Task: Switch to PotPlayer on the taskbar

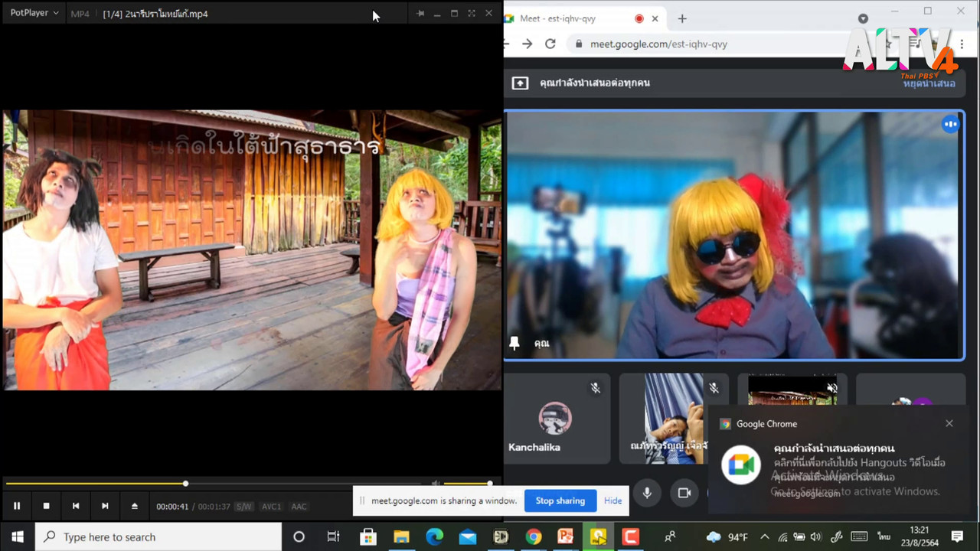Action: point(598,536)
